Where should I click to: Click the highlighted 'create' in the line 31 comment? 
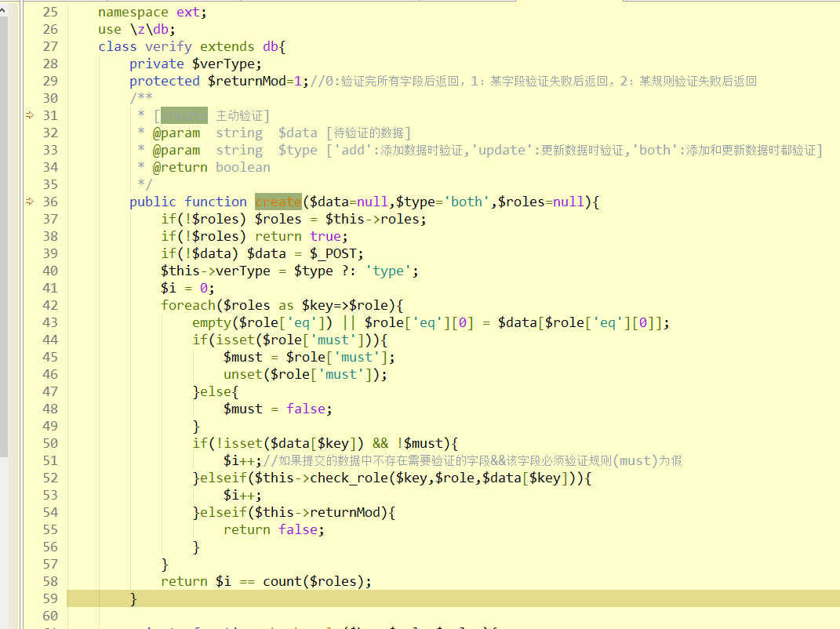(184, 115)
